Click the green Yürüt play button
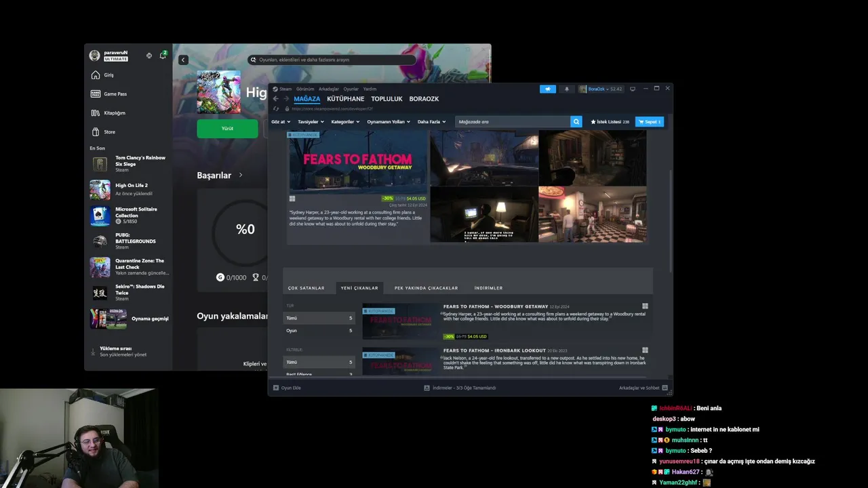This screenshot has height=488, width=868. pos(227,128)
